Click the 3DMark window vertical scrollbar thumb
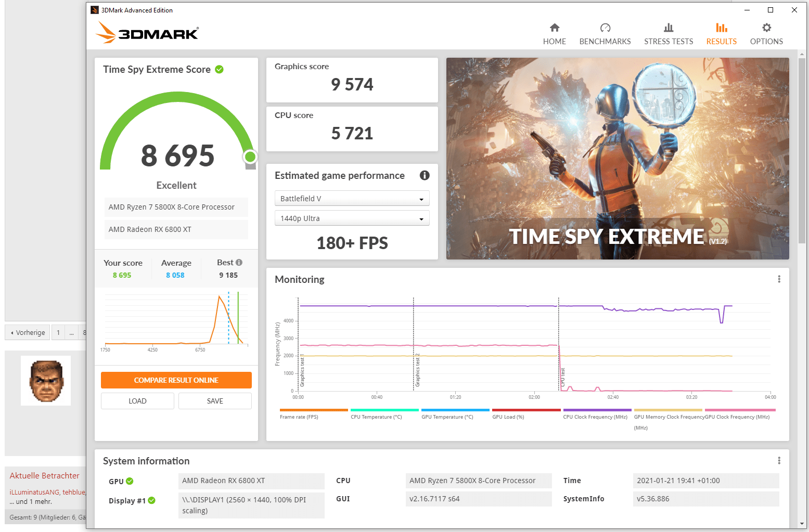The image size is (809, 532). (802, 151)
